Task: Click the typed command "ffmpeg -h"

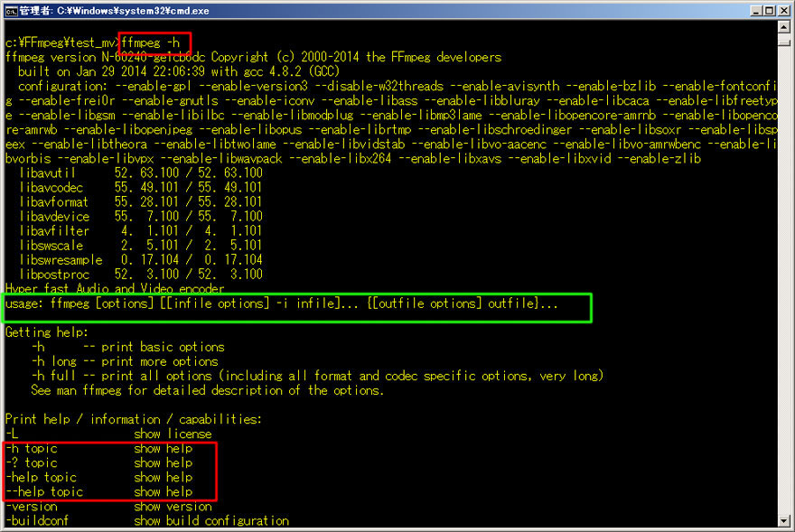Action: coord(151,43)
